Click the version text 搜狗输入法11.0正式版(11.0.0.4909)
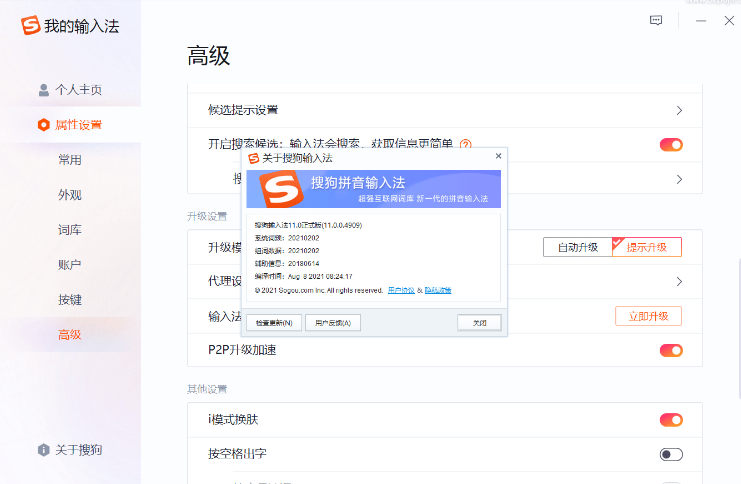The width and height of the screenshot is (741, 484). 308,225
